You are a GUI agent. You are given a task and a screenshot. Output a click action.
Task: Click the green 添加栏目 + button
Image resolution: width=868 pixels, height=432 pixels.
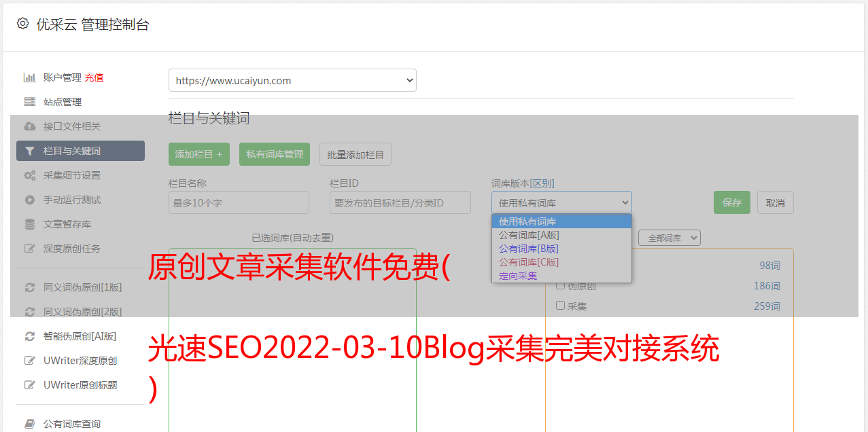pyautogui.click(x=199, y=154)
